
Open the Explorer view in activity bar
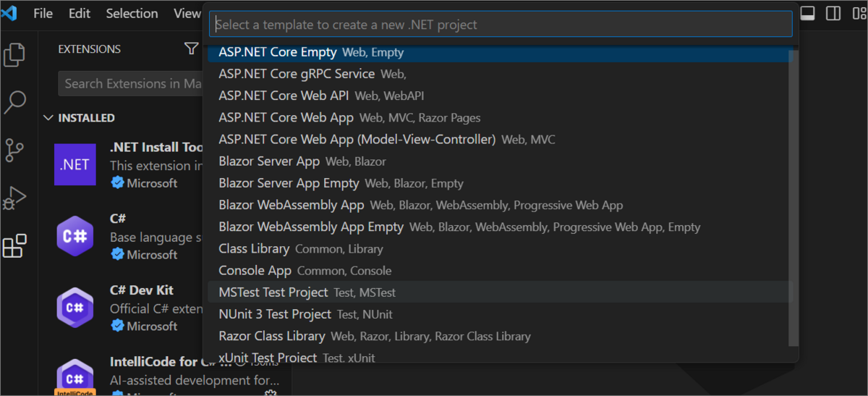point(14,55)
